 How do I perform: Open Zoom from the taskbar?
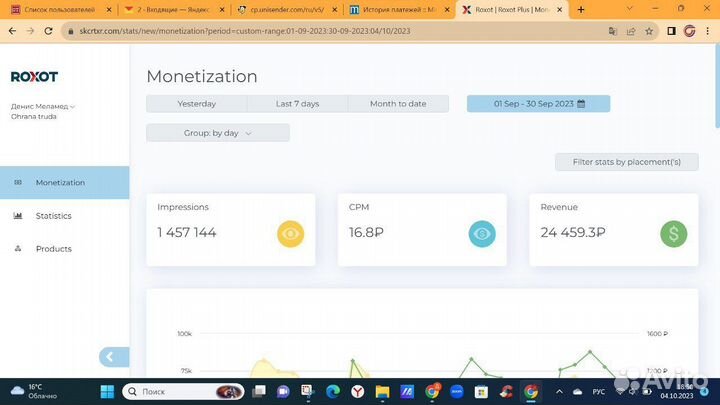click(456, 392)
